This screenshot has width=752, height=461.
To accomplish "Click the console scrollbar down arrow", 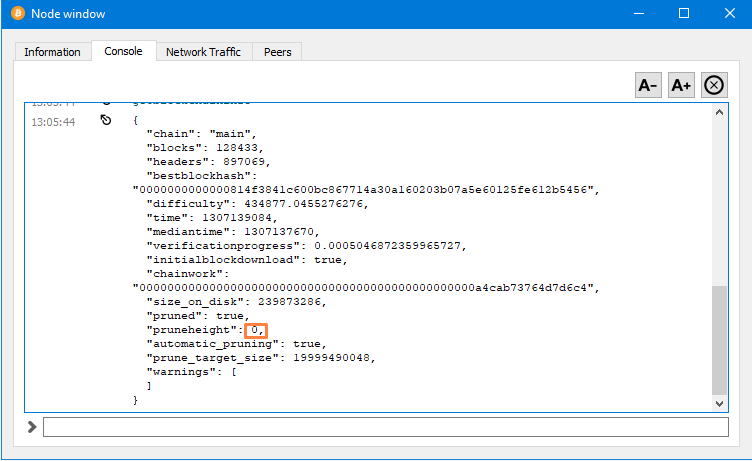I will 719,404.
